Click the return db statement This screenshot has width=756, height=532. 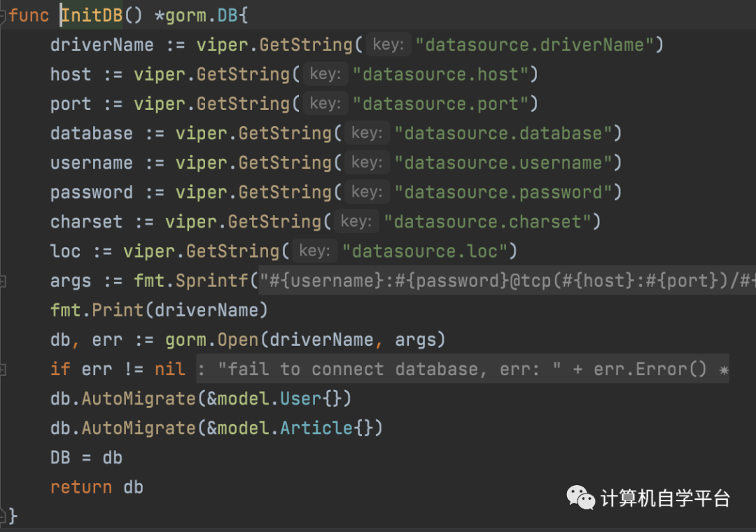(97, 487)
